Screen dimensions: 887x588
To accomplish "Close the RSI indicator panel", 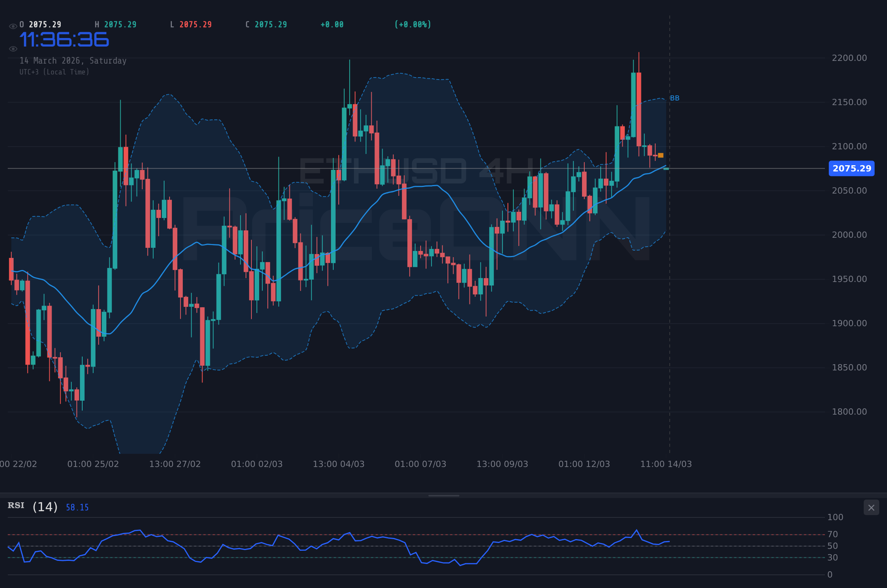I will click(x=871, y=507).
